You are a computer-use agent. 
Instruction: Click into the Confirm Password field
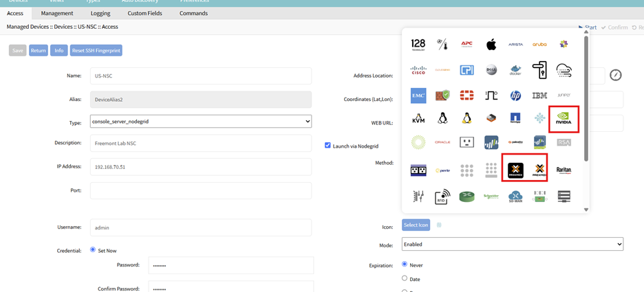[230, 287]
